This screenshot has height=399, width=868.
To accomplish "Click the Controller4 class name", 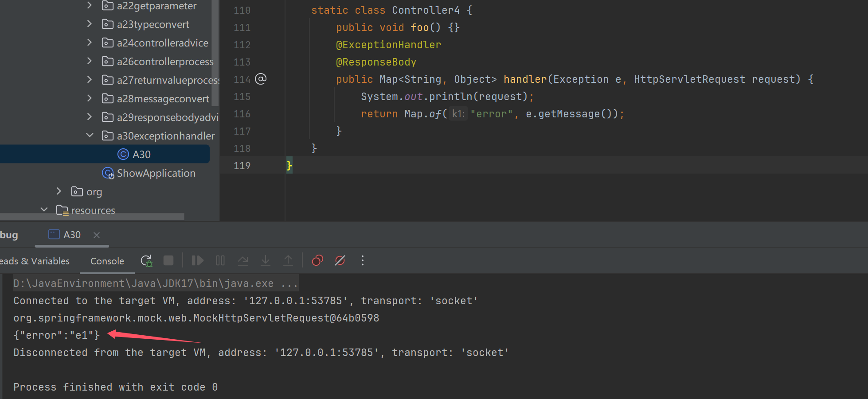I will pyautogui.click(x=426, y=10).
